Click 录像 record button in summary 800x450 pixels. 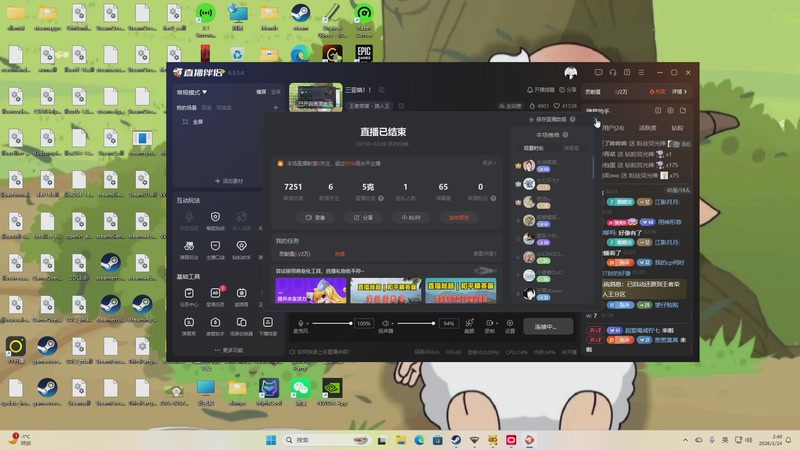315,217
